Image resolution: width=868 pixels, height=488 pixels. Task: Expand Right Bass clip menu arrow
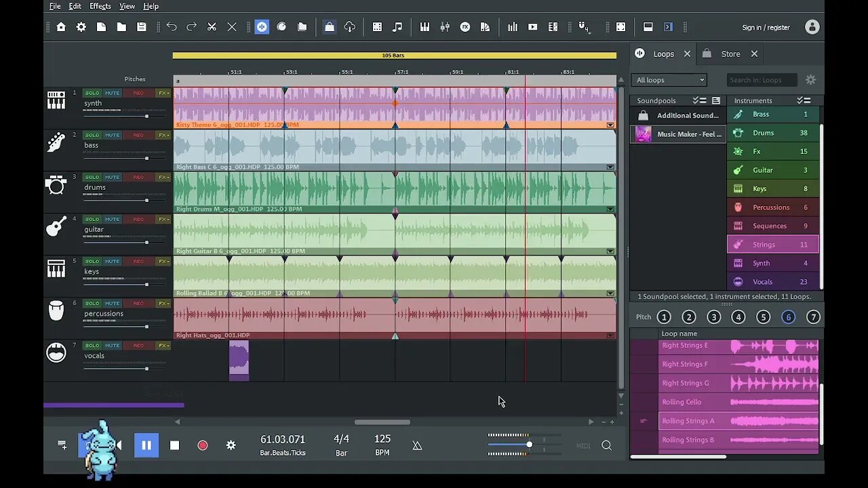[610, 167]
